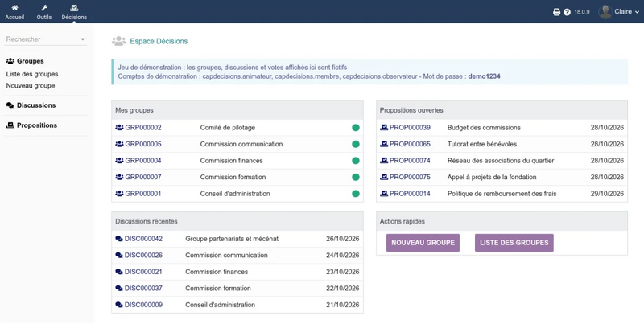
Task: Open discussion link DISC000009
Action: [144, 305]
